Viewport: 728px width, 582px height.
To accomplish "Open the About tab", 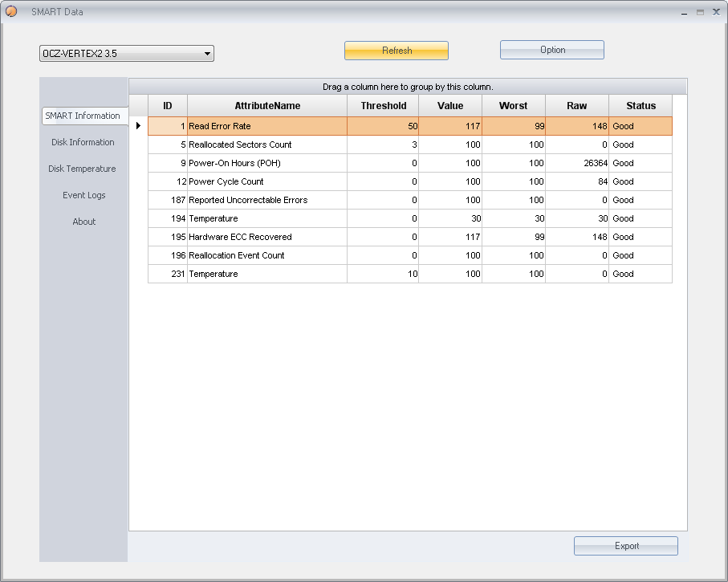I will point(84,222).
